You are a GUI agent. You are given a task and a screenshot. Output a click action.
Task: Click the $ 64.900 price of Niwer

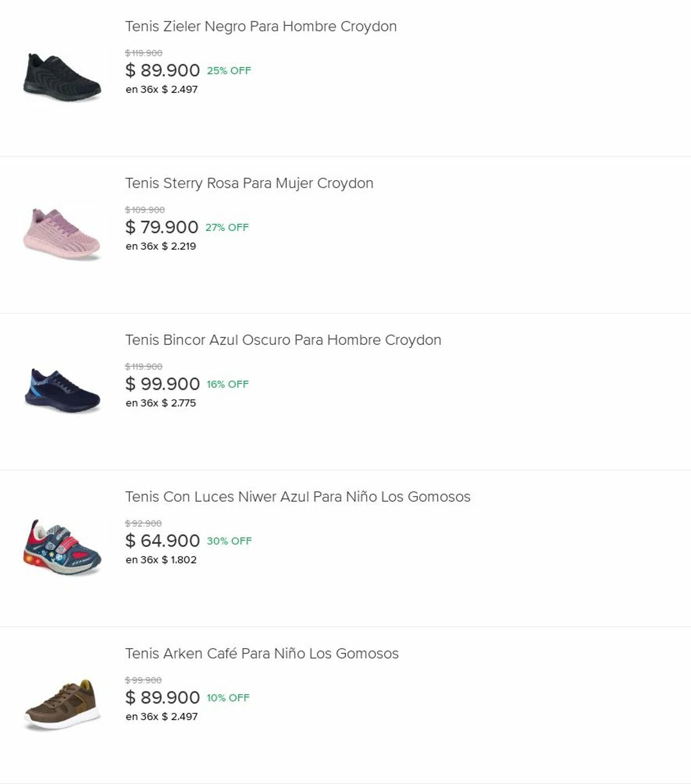[x=162, y=541]
